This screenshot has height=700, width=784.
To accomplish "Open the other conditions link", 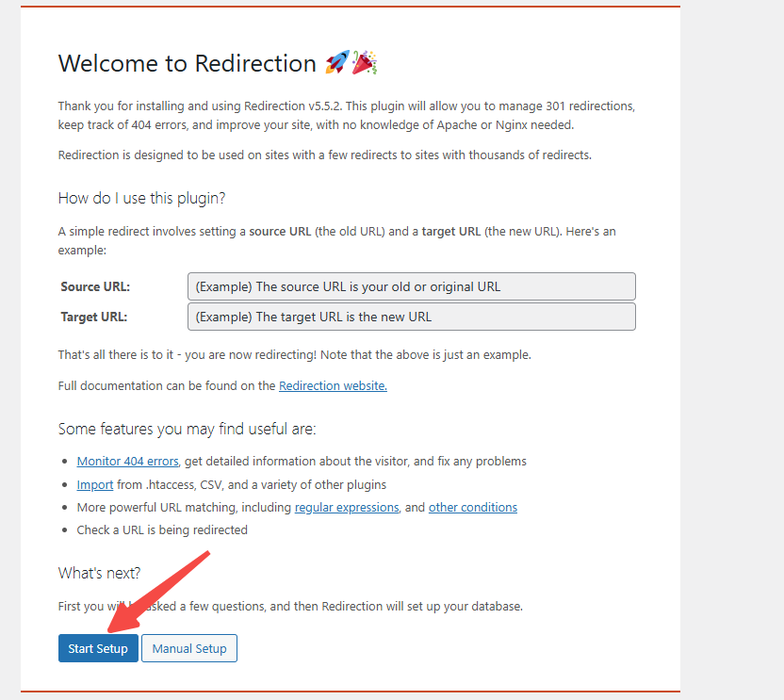I will pos(472,507).
